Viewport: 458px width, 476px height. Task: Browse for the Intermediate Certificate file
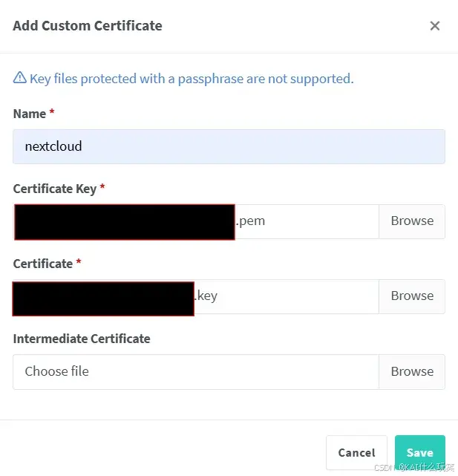(412, 372)
